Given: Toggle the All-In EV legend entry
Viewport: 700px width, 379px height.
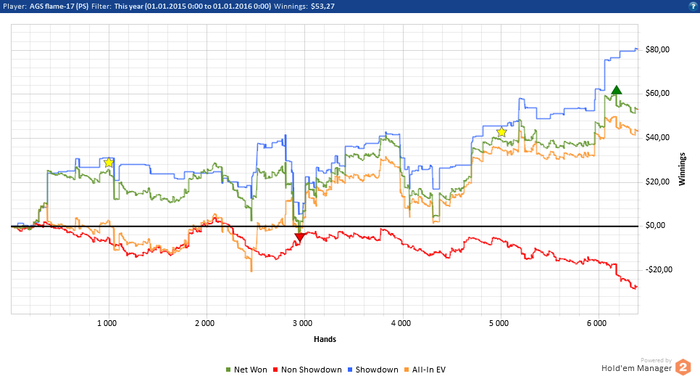Looking at the screenshot, I should tap(425, 370).
